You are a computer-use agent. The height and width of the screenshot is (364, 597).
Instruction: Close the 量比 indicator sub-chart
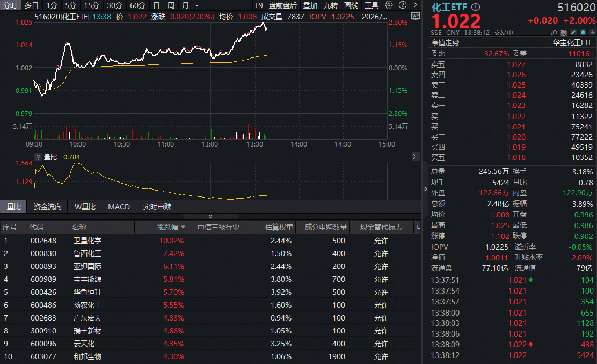pyautogui.click(x=416, y=157)
